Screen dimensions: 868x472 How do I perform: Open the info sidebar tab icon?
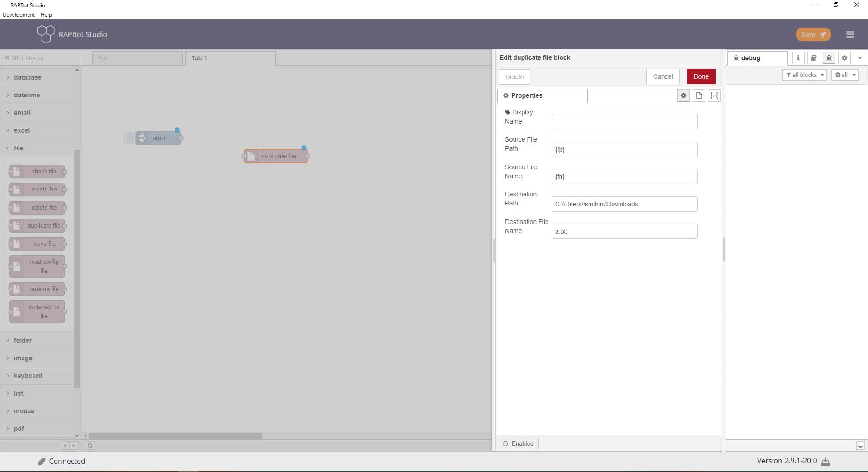pyautogui.click(x=798, y=58)
